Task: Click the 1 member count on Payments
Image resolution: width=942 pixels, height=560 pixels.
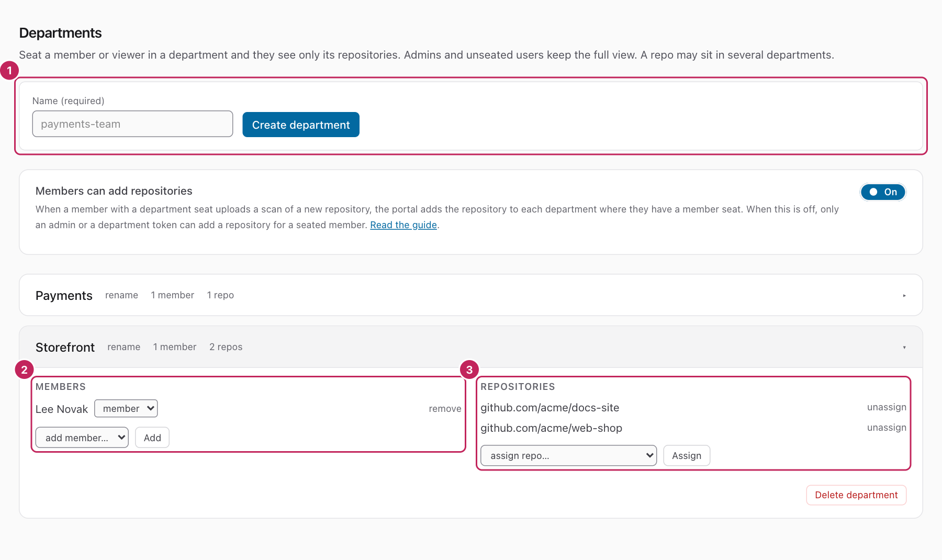Action: coord(173,295)
